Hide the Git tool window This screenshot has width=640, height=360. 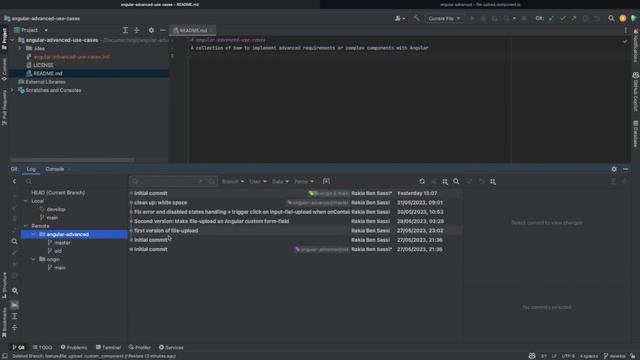pos(625,169)
